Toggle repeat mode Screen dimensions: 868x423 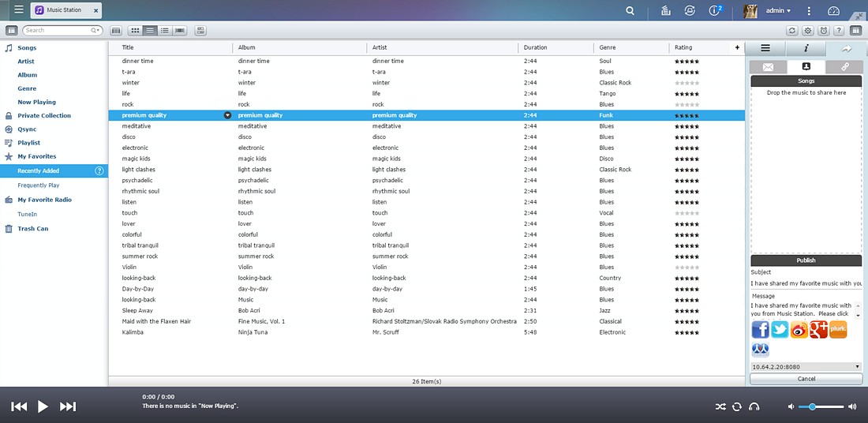(737, 407)
